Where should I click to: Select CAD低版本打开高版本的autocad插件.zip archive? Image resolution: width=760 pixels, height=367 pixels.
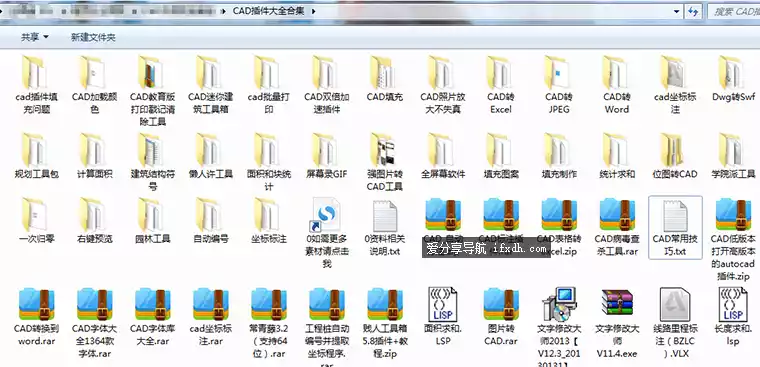click(733, 239)
